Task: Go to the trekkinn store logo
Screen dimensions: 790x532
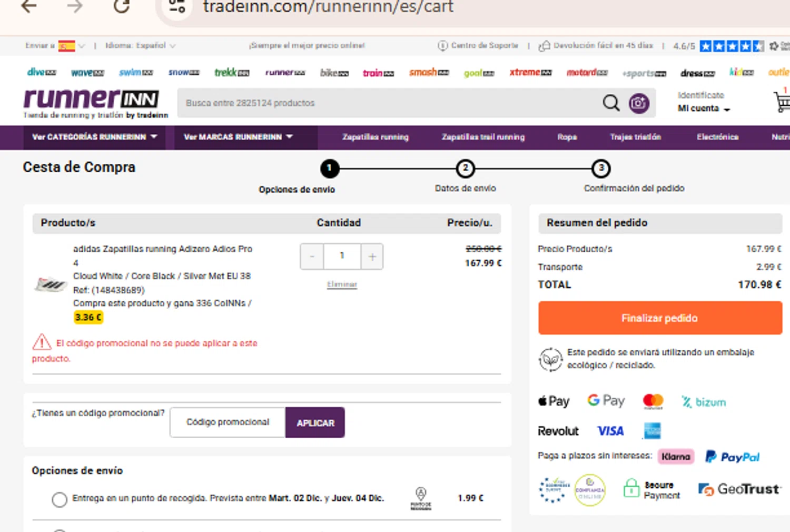Action: pyautogui.click(x=232, y=73)
